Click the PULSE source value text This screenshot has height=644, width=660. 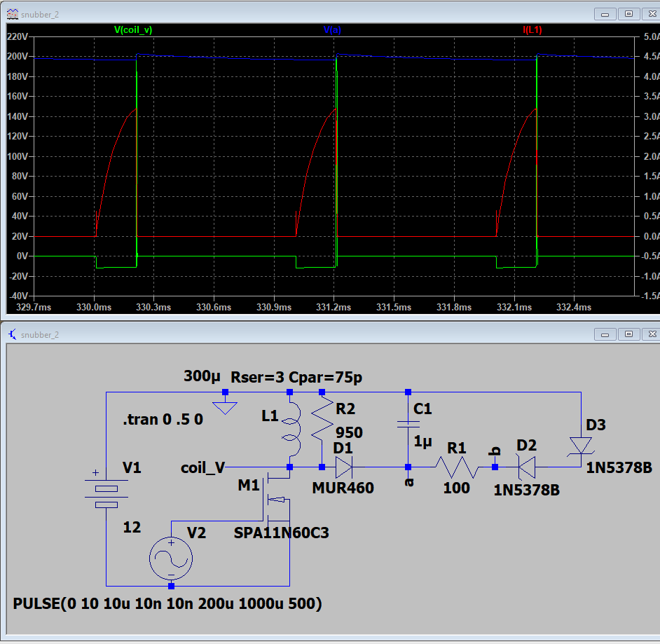coord(167,603)
